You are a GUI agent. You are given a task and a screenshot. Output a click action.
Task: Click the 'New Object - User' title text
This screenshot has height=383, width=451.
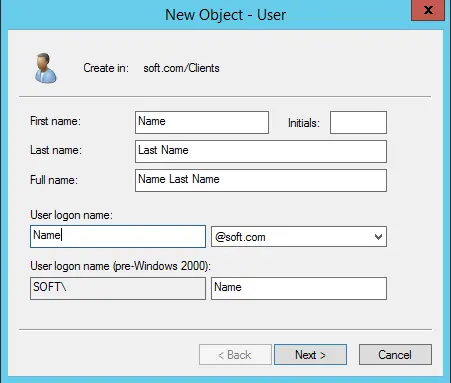(226, 15)
